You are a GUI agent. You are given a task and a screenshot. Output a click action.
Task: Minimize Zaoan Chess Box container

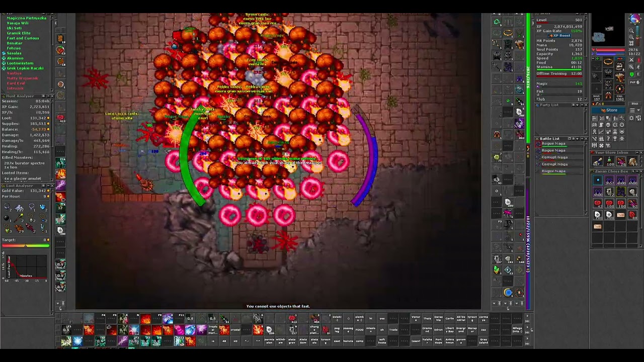[x=637, y=171]
